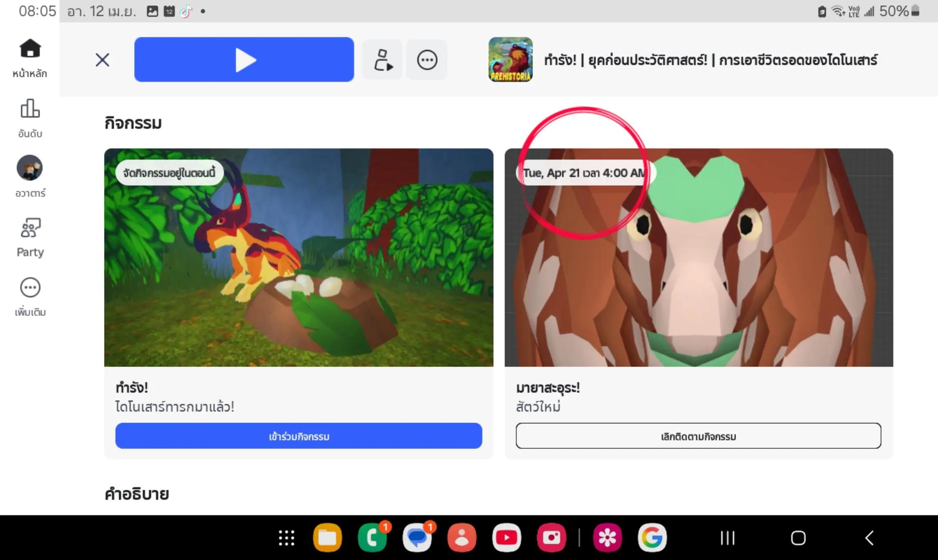Tap the Back navigation arrow
Image resolution: width=938 pixels, height=560 pixels.
click(x=869, y=538)
